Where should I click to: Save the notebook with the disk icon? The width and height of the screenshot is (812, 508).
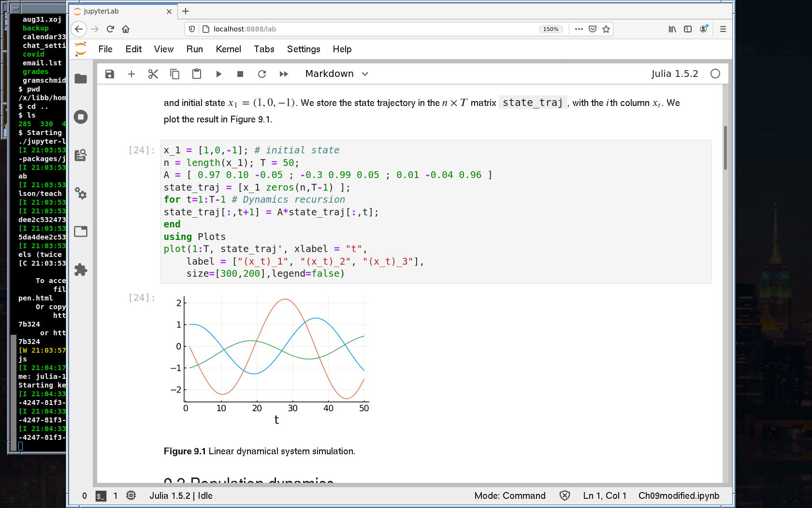(x=110, y=74)
